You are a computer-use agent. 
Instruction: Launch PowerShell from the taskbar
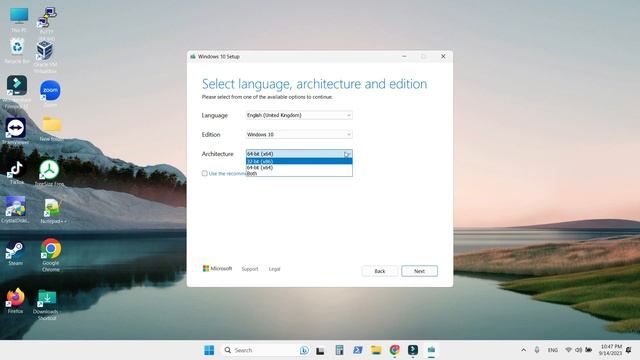[358, 350]
